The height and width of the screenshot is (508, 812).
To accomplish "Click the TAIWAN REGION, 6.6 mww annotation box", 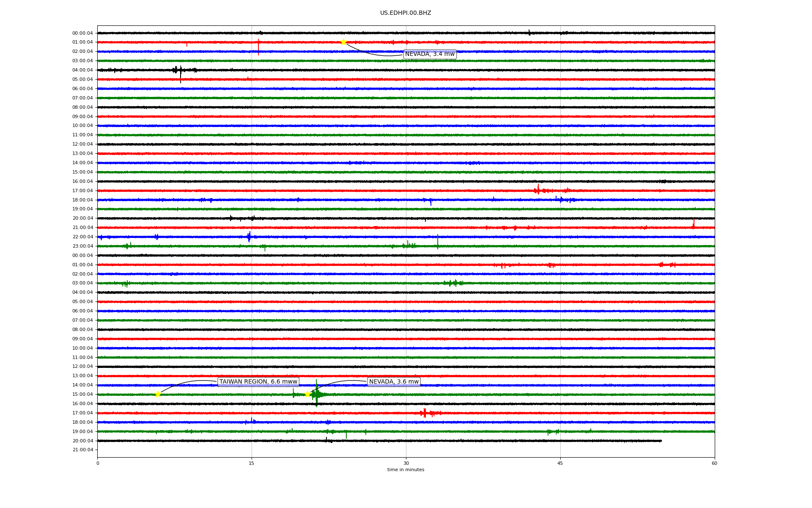I will pyautogui.click(x=258, y=382).
